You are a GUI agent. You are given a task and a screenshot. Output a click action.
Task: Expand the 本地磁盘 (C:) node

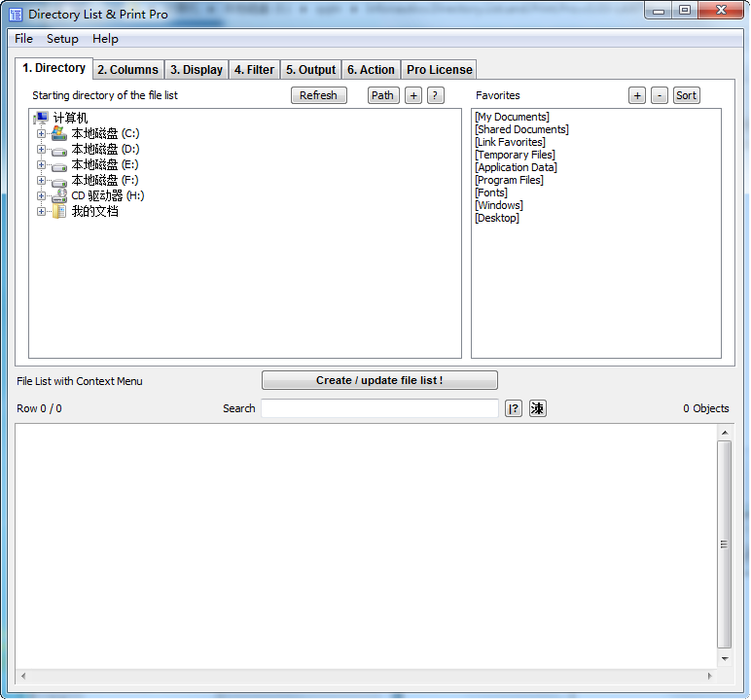pyautogui.click(x=41, y=133)
